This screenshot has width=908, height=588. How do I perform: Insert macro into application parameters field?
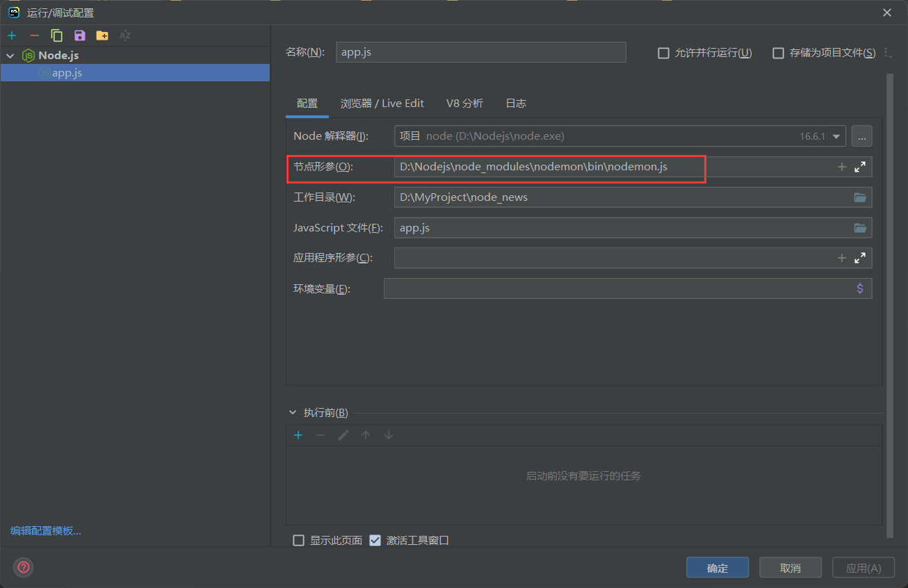842,258
